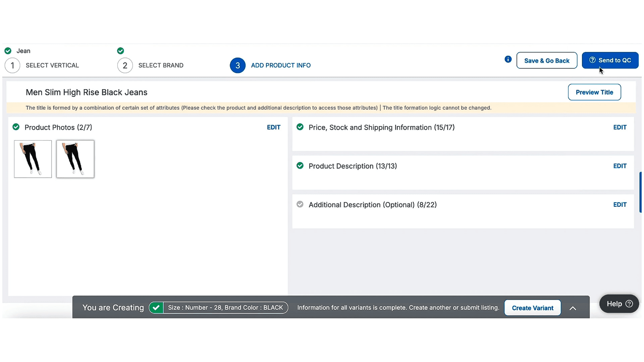The image size is (644, 362).
Task: Toggle the variant check for Size 28 Black
Action: 156,307
